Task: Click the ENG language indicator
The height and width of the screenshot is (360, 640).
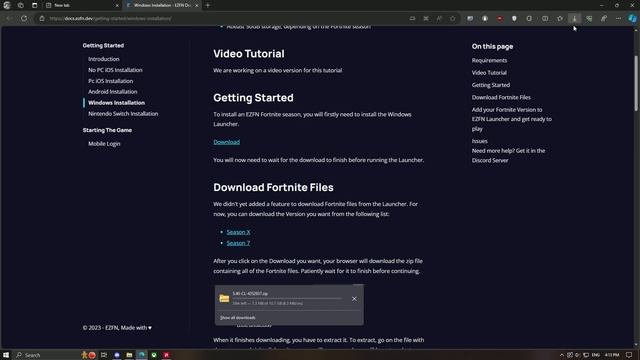Action: pos(596,355)
